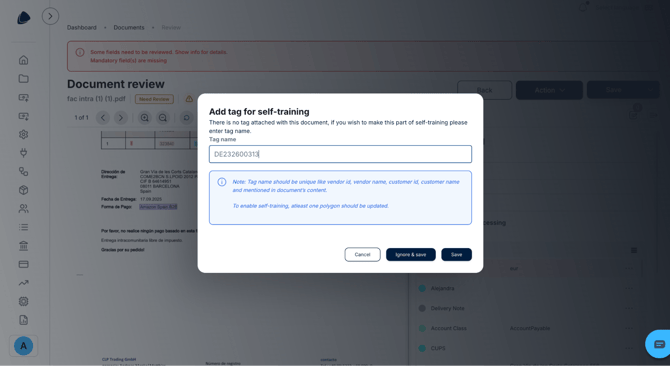
Task: Rotate the document preview
Action: click(186, 117)
